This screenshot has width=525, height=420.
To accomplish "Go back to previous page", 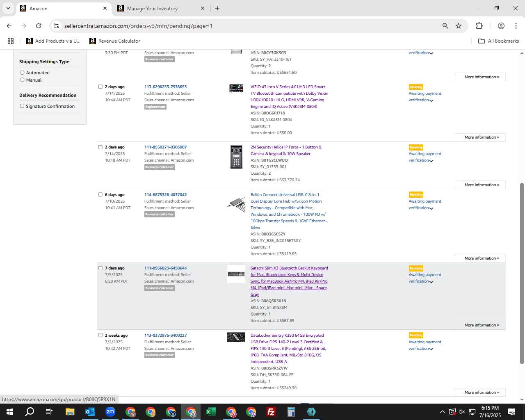I will point(9,26).
